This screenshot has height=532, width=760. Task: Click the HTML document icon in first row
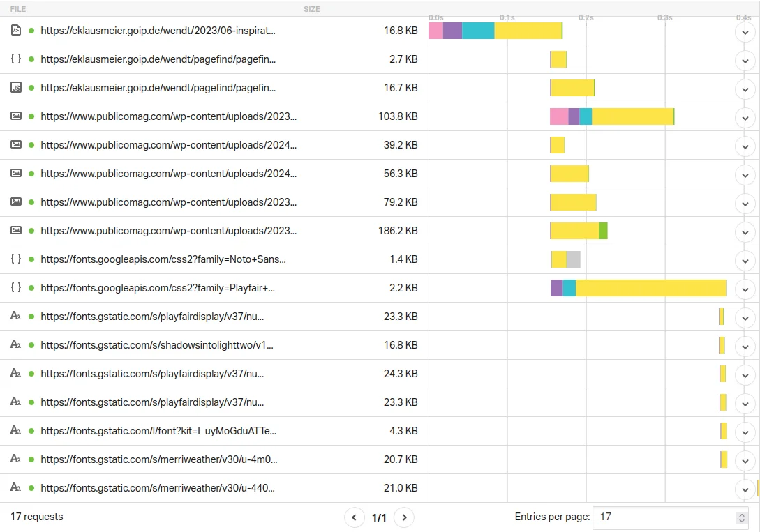(x=16, y=31)
